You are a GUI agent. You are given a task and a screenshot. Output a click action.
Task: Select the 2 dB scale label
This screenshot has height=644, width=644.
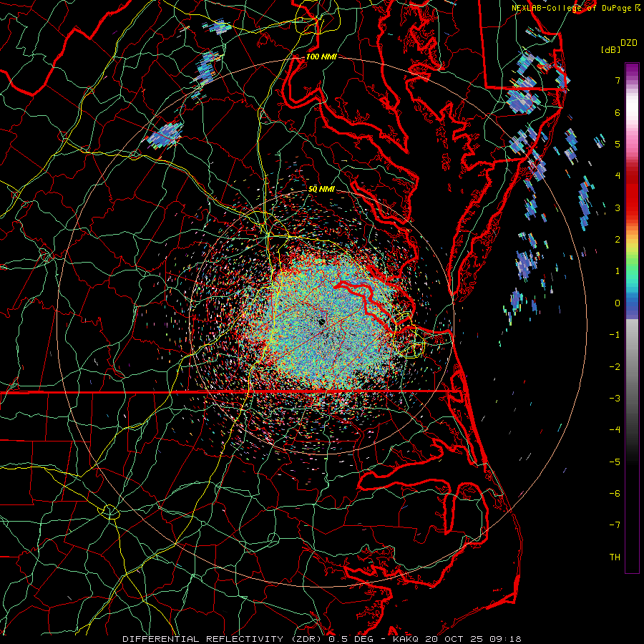[618, 240]
